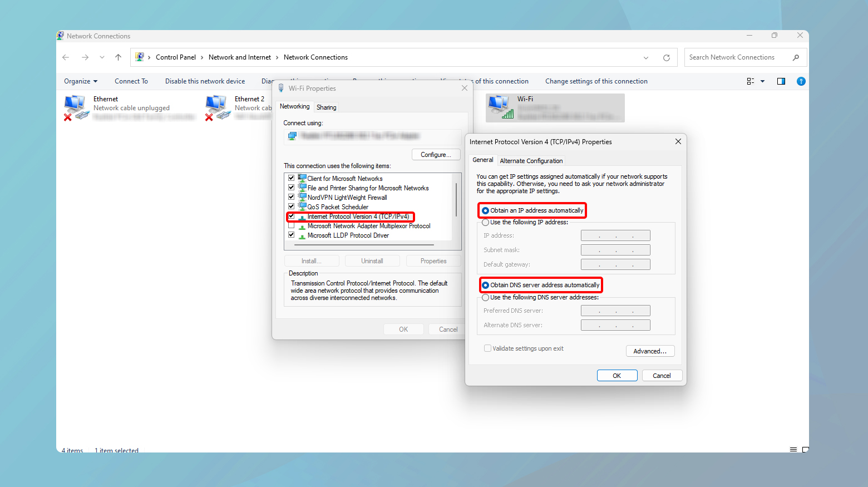868x487 pixels.
Task: Click the list view layout icon
Action: pyautogui.click(x=751, y=81)
